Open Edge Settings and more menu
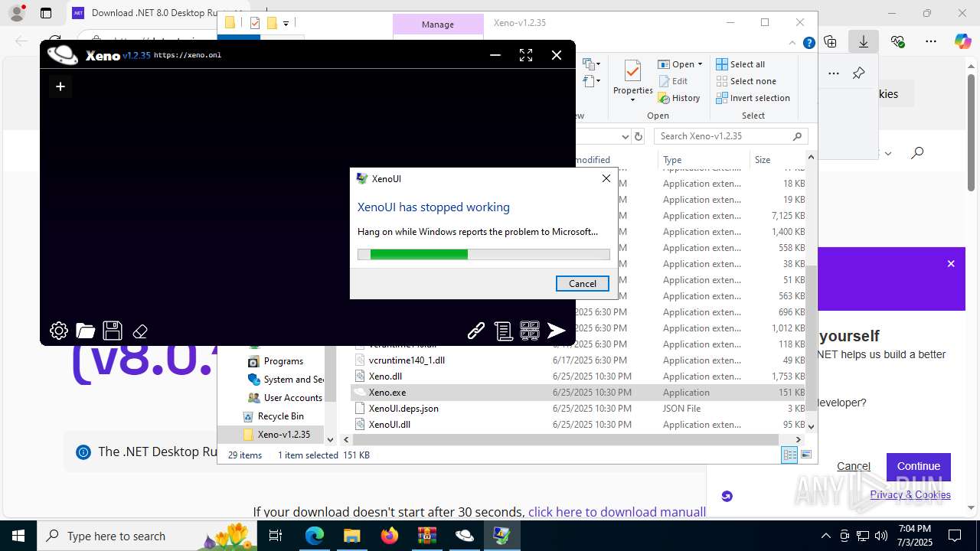Screen dimensions: 980x551 pos(931,41)
